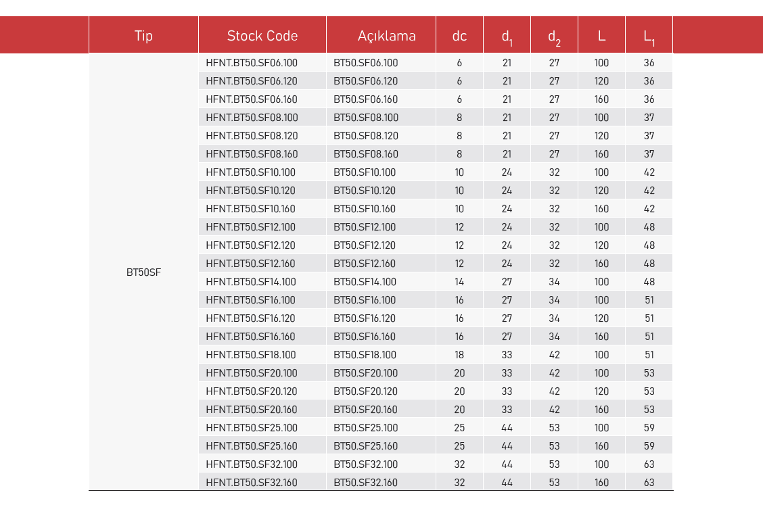Select stock code HFNT.BT50.SF32.160
The width and height of the screenshot is (763, 532).
tap(252, 483)
